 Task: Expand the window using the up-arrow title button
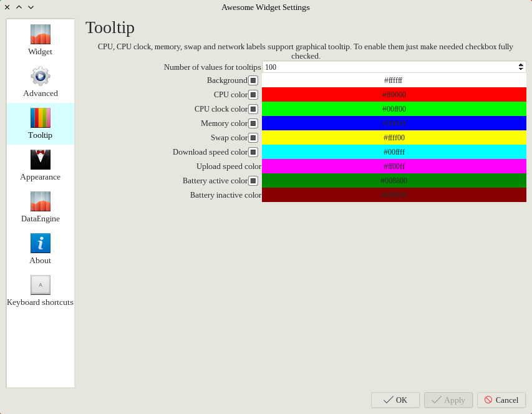(x=19, y=7)
